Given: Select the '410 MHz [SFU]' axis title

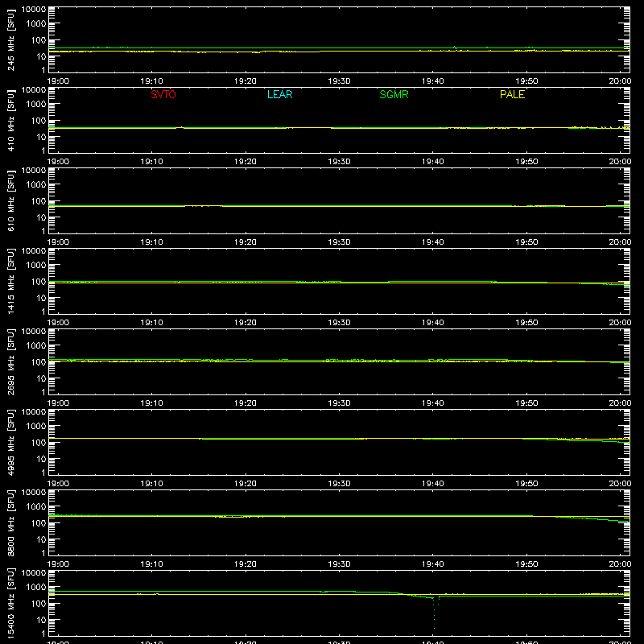Looking at the screenshot, I should [11, 120].
